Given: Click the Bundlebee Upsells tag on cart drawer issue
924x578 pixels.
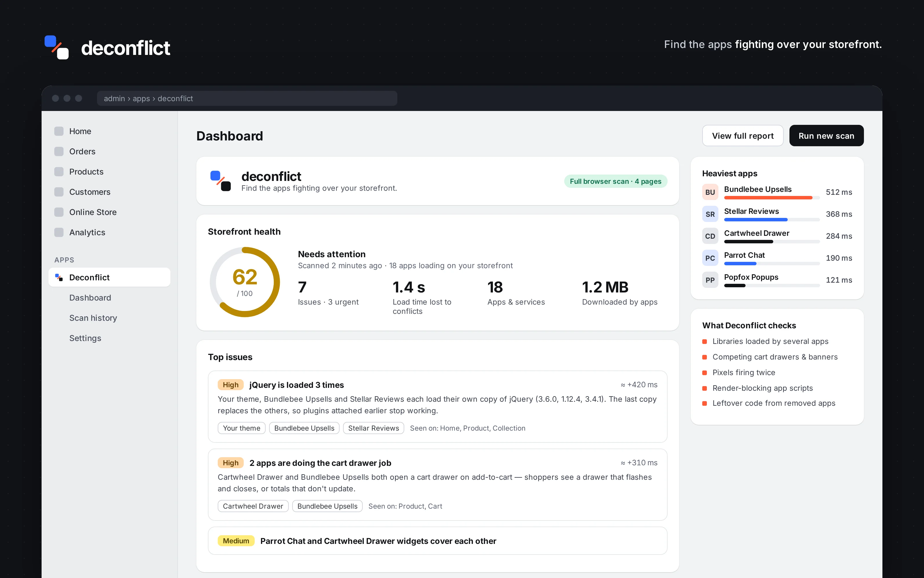Looking at the screenshot, I should click(327, 506).
